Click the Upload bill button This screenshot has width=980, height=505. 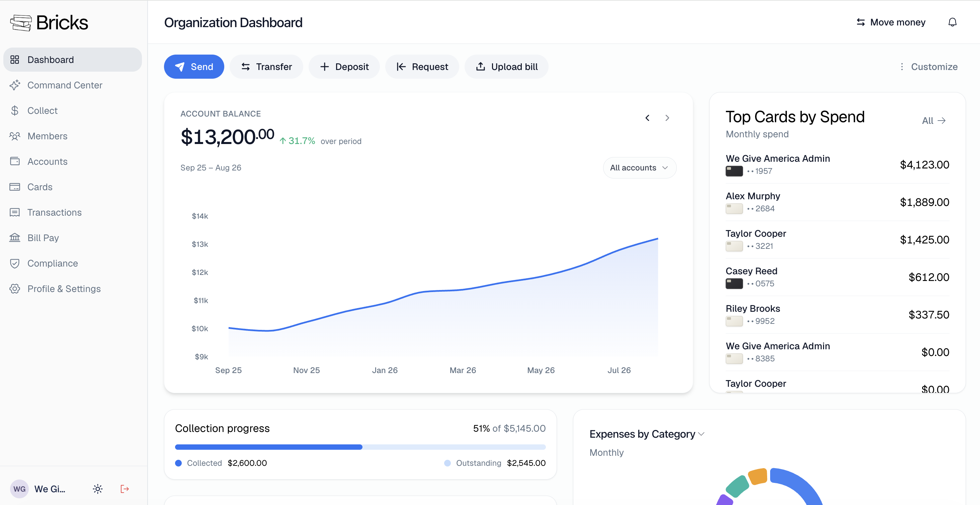point(507,67)
